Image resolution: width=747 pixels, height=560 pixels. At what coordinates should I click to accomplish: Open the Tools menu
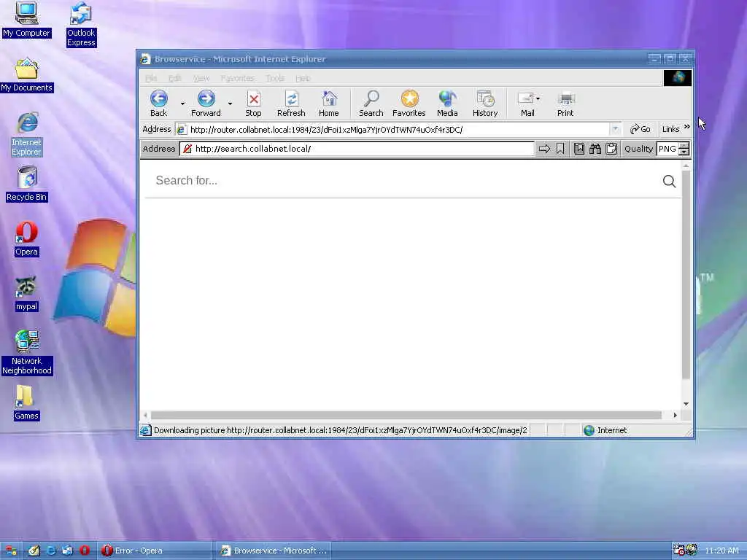coord(275,78)
